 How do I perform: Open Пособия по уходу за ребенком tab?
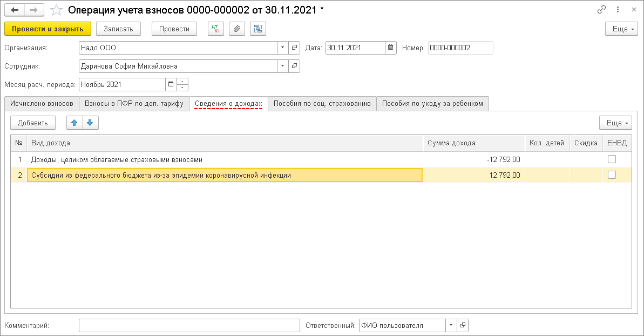[432, 104]
